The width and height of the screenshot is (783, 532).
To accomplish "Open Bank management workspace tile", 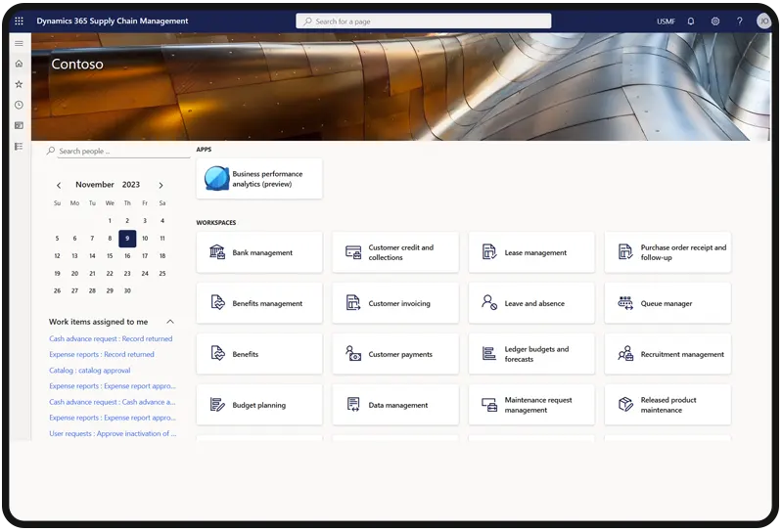I will click(x=259, y=252).
